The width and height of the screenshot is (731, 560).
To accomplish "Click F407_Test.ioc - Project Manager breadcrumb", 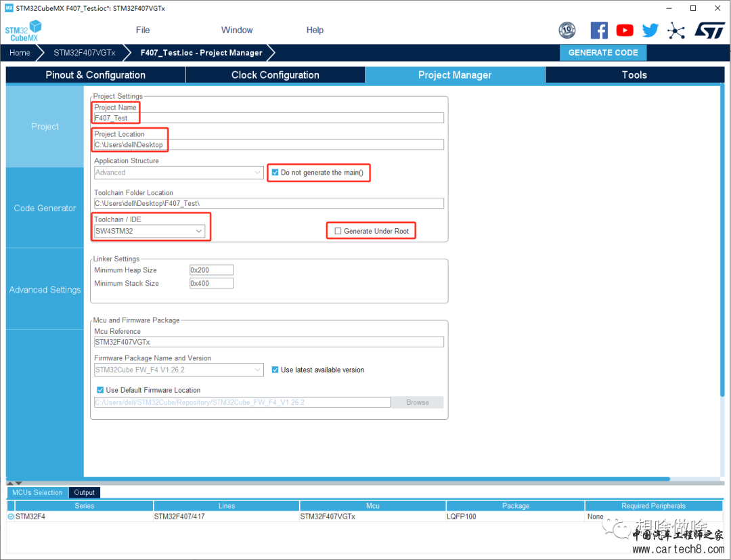I will pyautogui.click(x=202, y=53).
